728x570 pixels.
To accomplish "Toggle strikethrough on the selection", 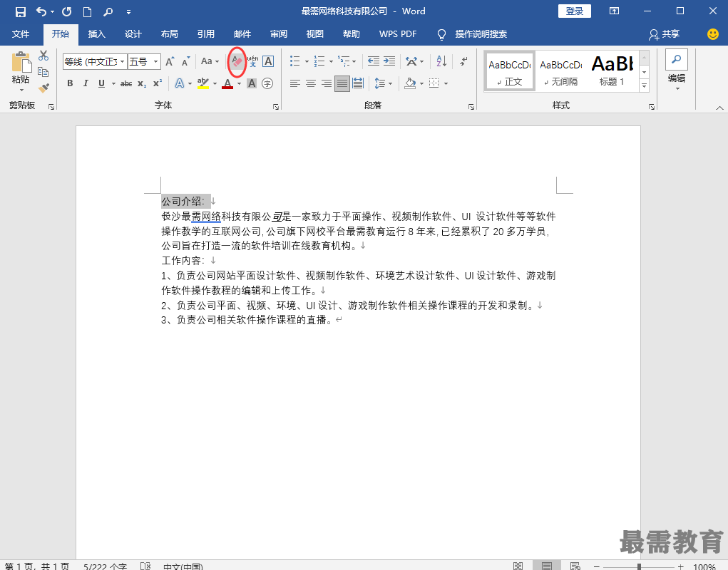I will (125, 83).
